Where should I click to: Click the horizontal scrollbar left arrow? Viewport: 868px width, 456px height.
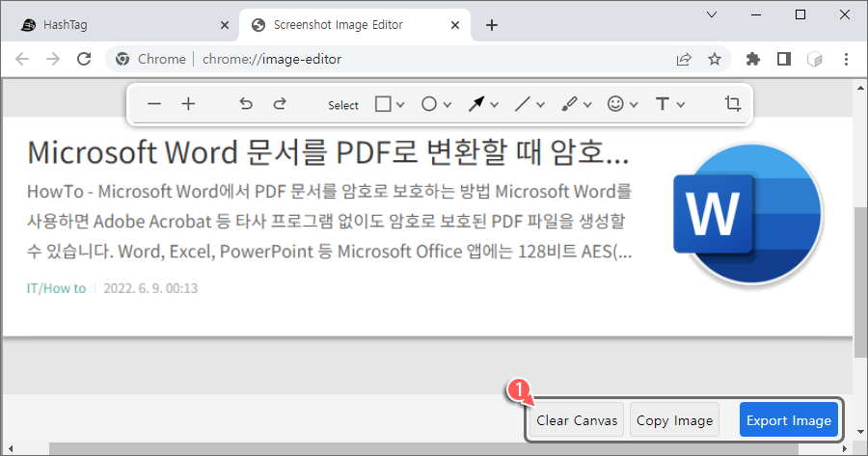10,448
